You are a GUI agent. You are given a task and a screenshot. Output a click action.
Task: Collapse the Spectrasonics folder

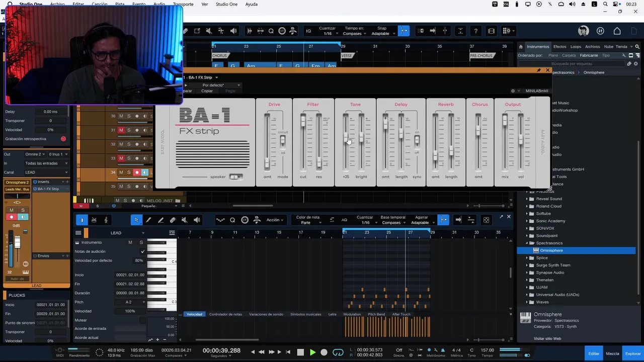527,243
